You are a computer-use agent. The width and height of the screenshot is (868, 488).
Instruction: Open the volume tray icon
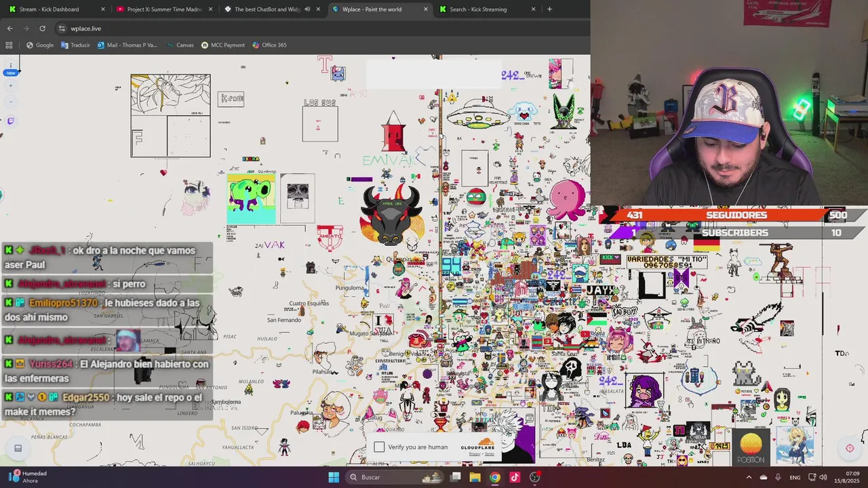click(823, 477)
